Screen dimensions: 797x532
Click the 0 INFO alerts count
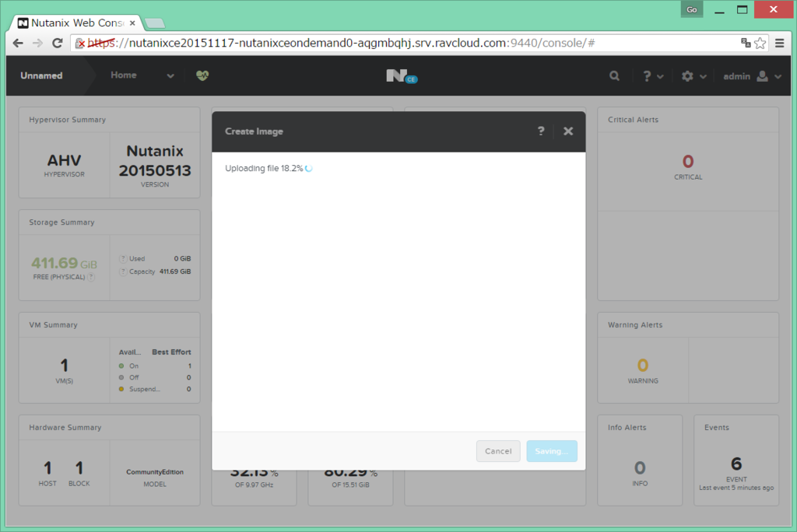[640, 468]
